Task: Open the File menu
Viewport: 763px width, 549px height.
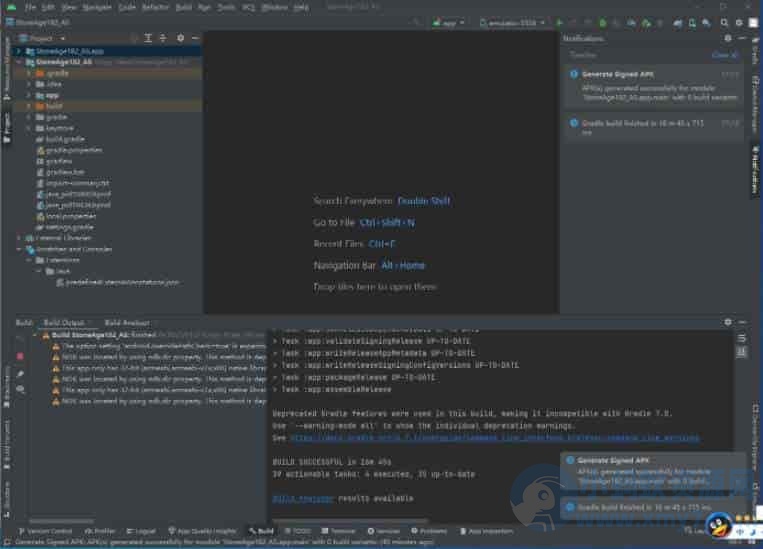Action: [30, 8]
